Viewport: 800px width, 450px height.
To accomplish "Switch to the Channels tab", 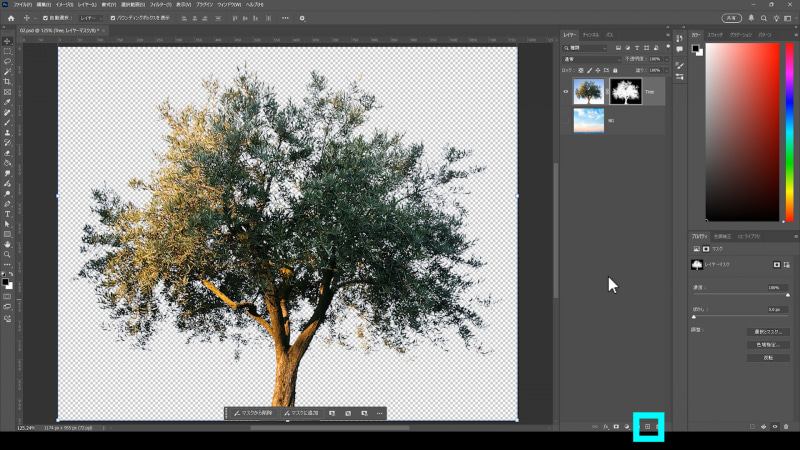I will click(591, 35).
